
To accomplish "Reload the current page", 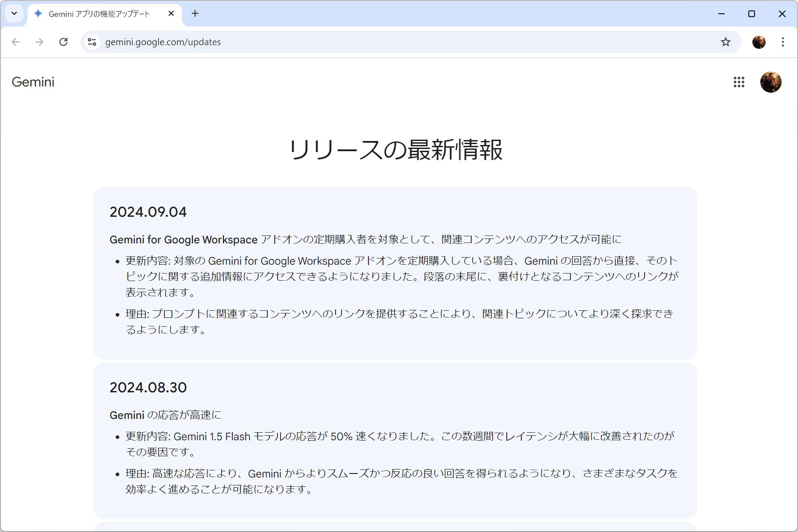I will pos(63,42).
